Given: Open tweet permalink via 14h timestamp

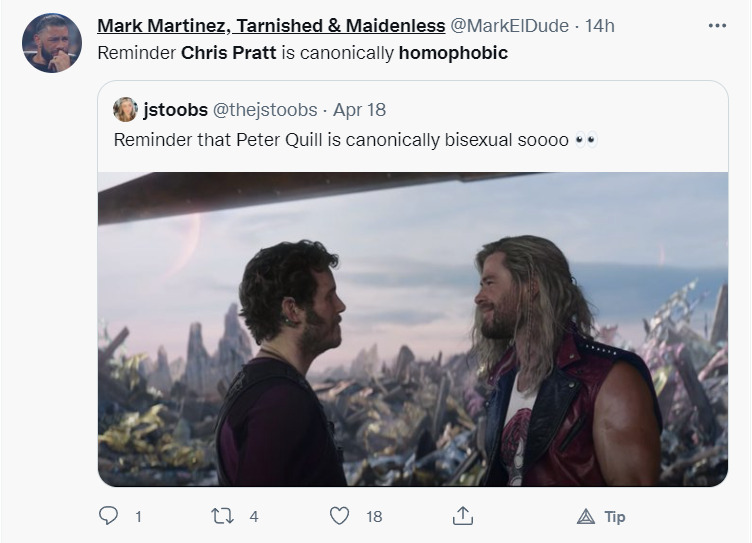Looking at the screenshot, I should pos(601,25).
